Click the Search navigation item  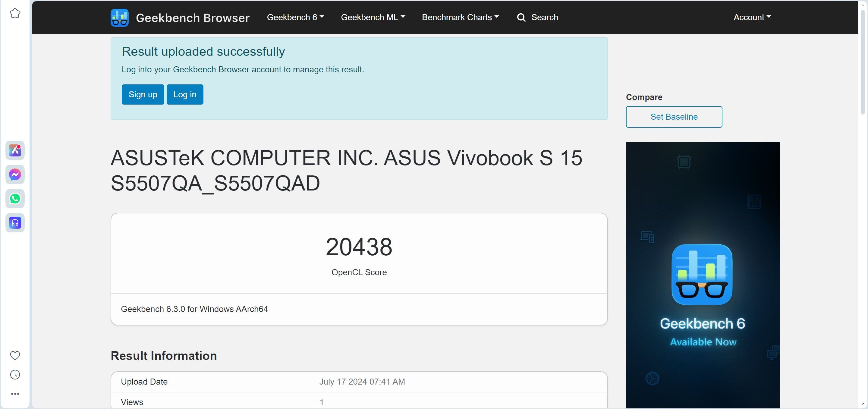(x=544, y=17)
